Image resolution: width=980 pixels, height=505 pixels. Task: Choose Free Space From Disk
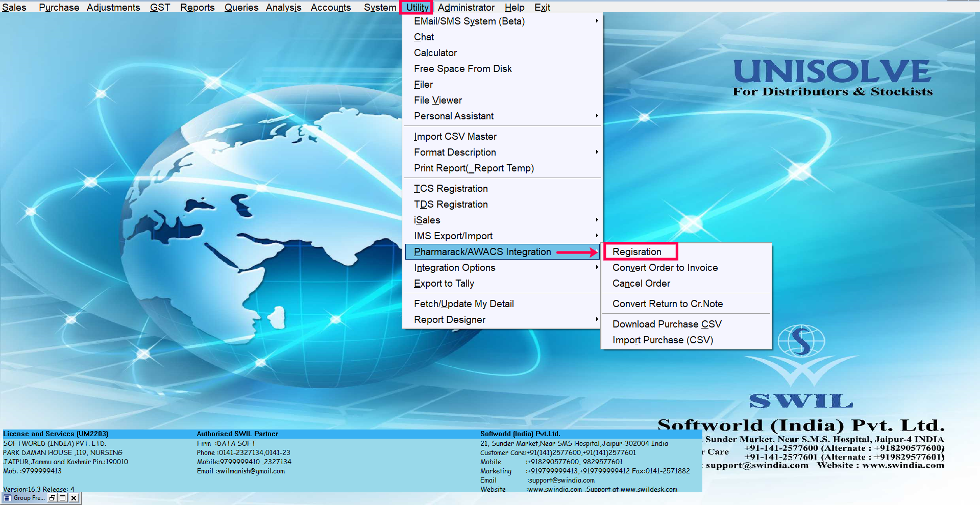[x=502, y=68]
